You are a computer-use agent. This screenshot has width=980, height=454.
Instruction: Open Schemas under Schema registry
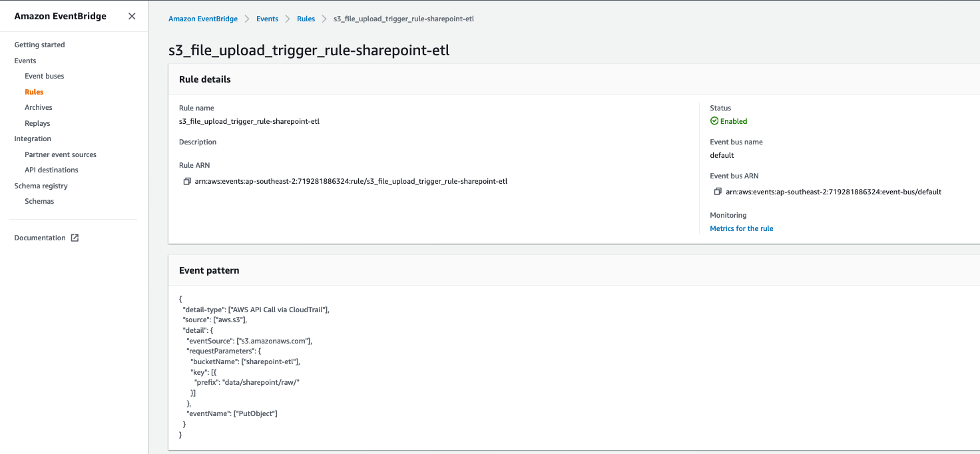(39, 201)
